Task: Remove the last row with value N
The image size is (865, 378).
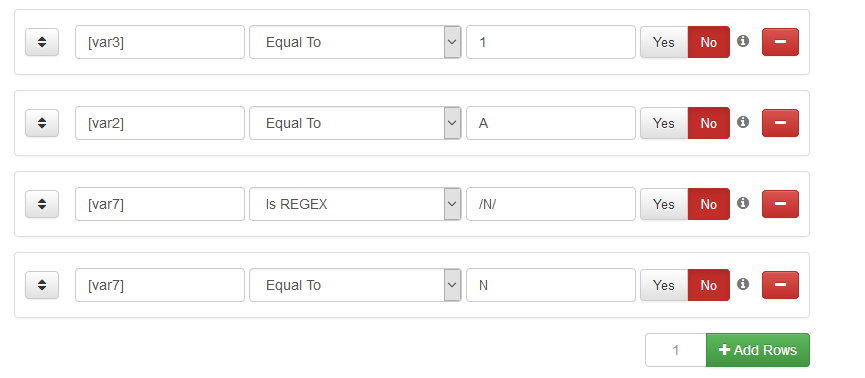Action: point(780,285)
